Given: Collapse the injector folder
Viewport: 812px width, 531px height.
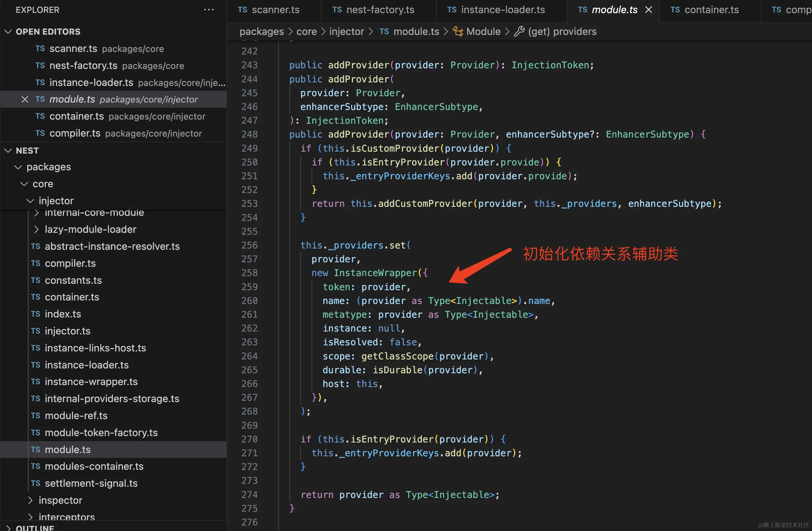Looking at the screenshot, I should (30, 201).
